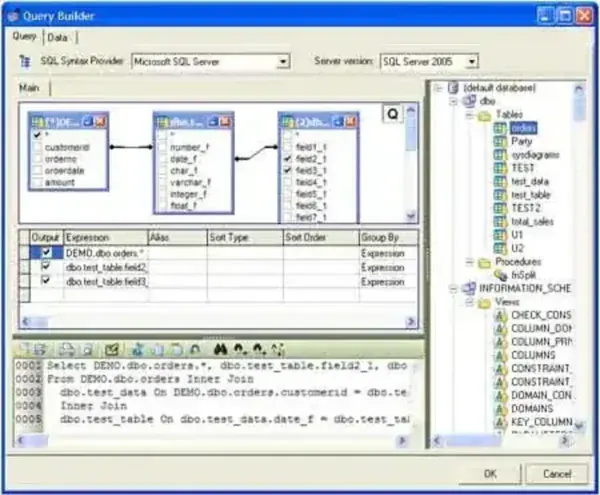
Task: Toggle Output checkbox for dbo.test_table.field3 row
Action: coord(46,280)
